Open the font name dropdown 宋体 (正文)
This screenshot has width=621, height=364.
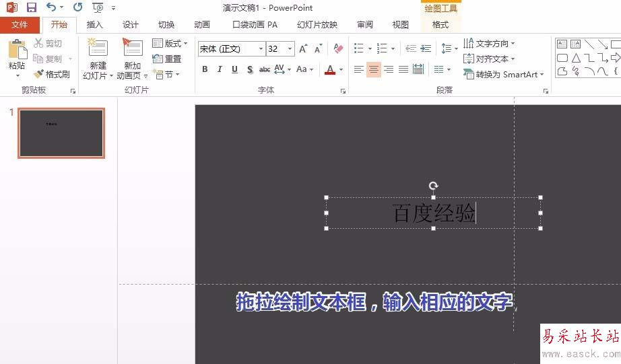pos(261,48)
